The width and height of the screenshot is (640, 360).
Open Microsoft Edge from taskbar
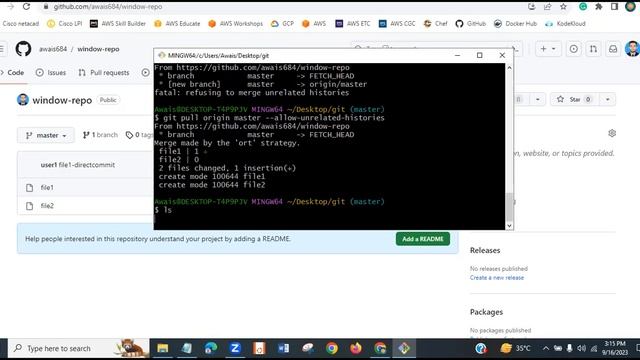(211, 348)
